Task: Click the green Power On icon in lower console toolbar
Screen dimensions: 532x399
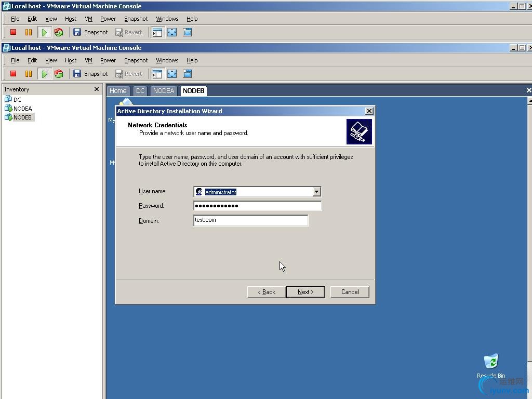Action: click(x=44, y=74)
